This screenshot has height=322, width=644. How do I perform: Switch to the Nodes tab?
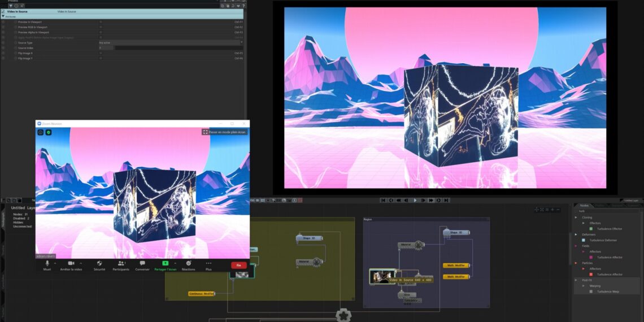point(584,206)
